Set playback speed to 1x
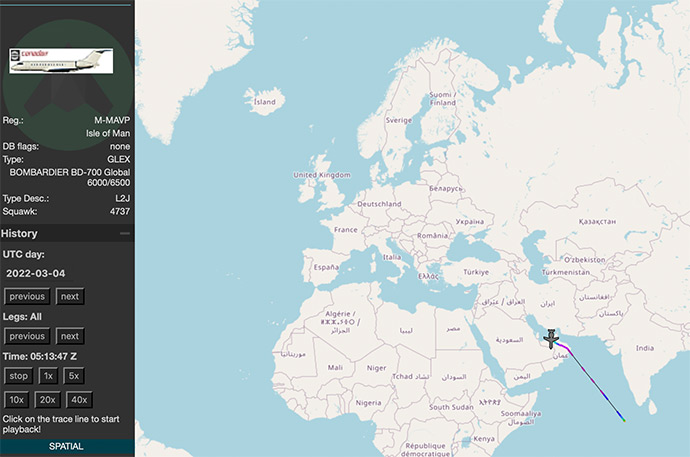 click(47, 376)
